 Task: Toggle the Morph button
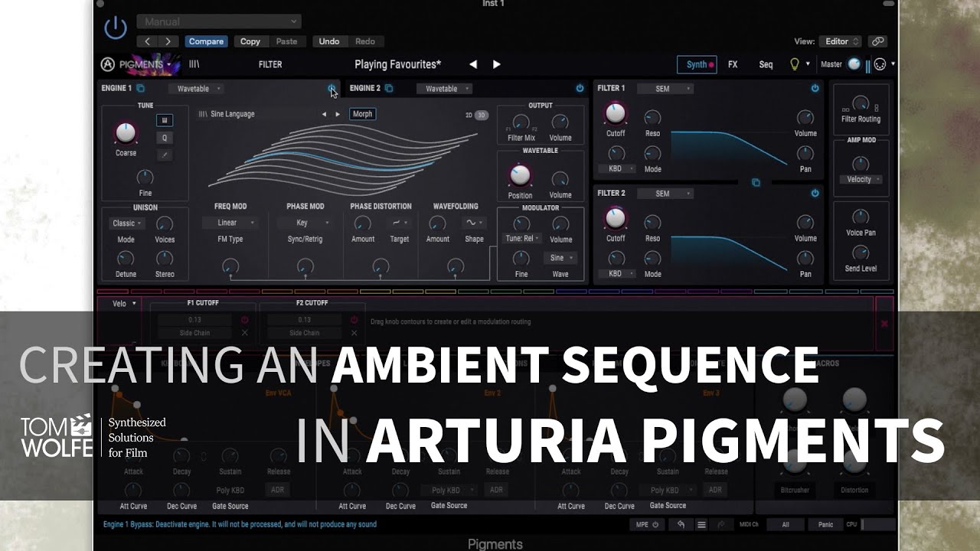tap(363, 114)
